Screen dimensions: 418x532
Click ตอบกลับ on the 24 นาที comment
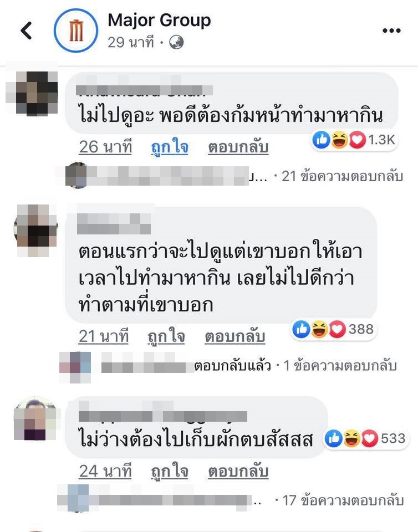(x=238, y=471)
